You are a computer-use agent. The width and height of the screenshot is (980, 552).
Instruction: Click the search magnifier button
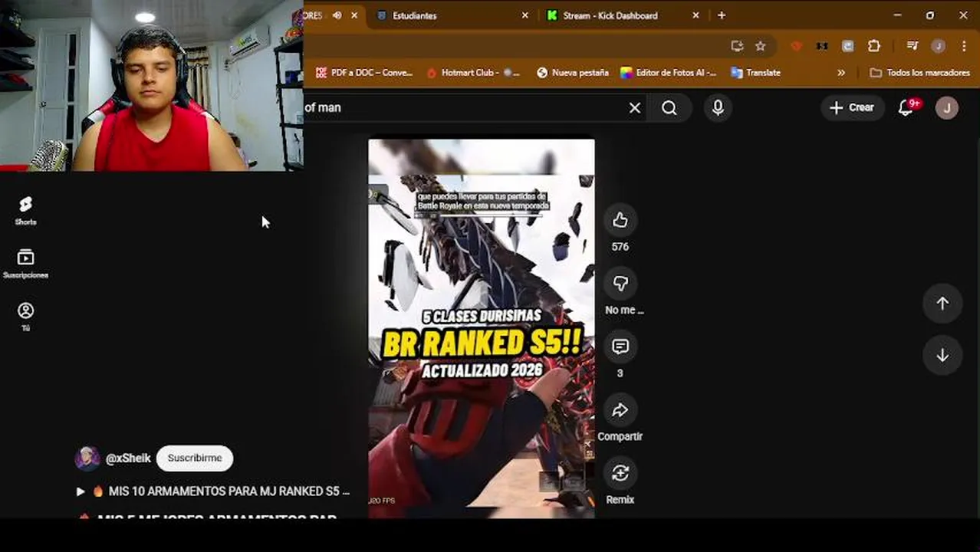point(669,108)
